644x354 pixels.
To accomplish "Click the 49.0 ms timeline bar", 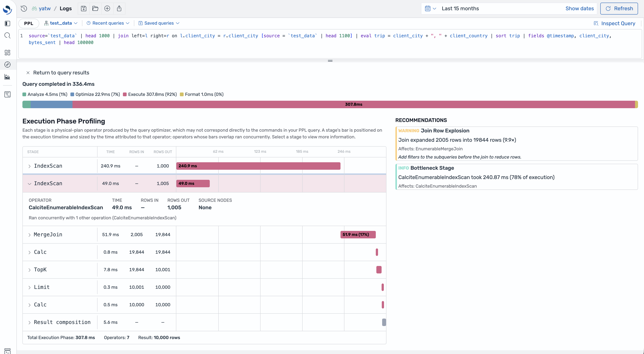I will pyautogui.click(x=193, y=184).
